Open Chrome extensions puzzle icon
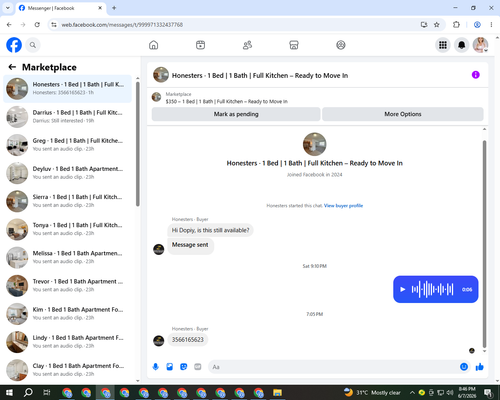The height and width of the screenshot is (400, 500). coord(456,25)
